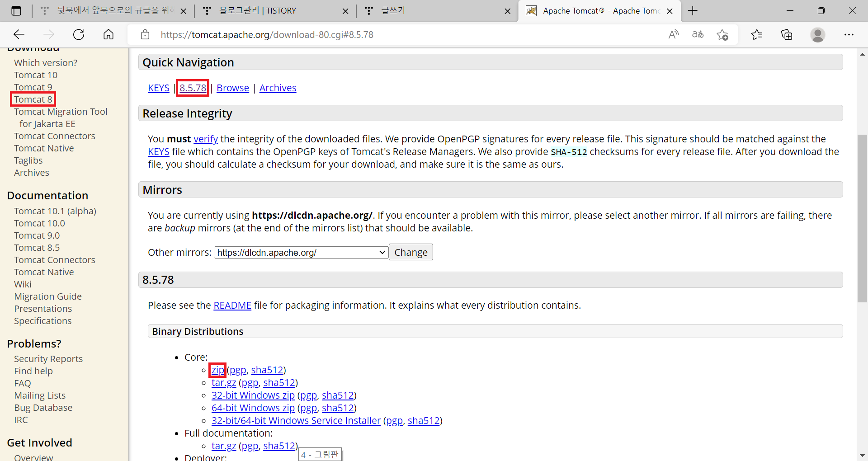The height and width of the screenshot is (461, 868).
Task: Select the Apache Tomcat tab
Action: coord(599,11)
